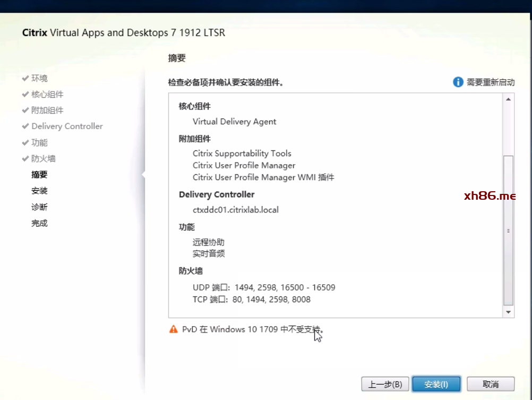Click the blue info icon beside 需要重新启动
532x400 pixels.
tap(458, 82)
